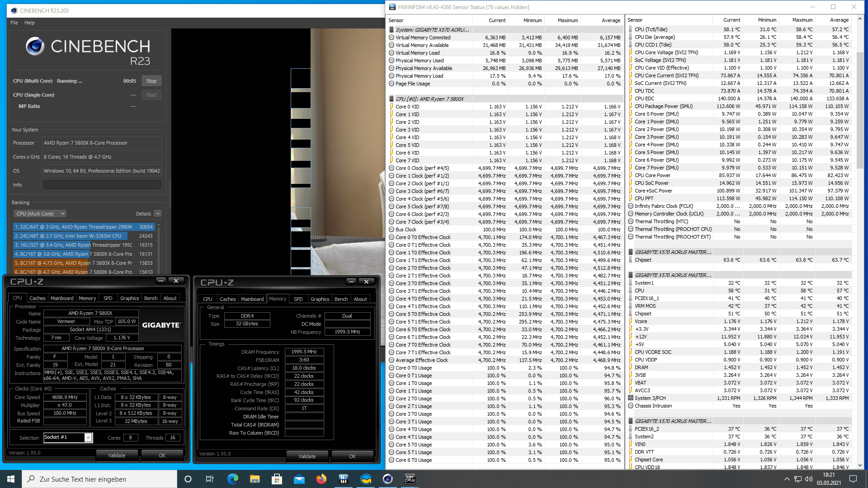Click the lightning icon beside Core 0 VID
Image resolution: width=868 pixels, height=488 pixels.
pyautogui.click(x=392, y=107)
